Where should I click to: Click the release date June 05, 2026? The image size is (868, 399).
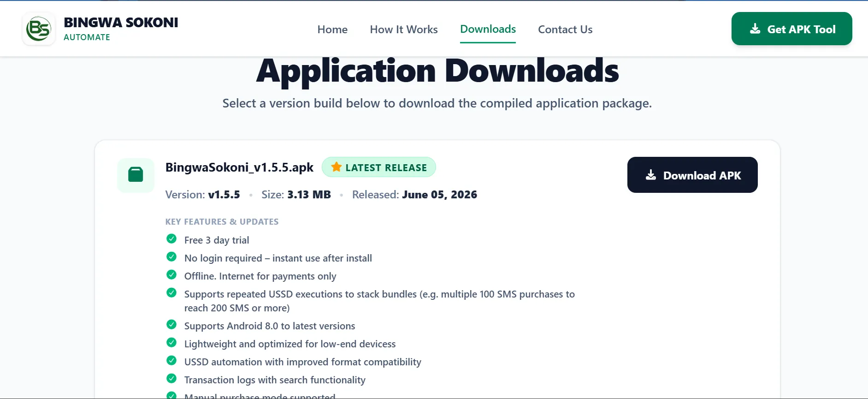point(439,195)
